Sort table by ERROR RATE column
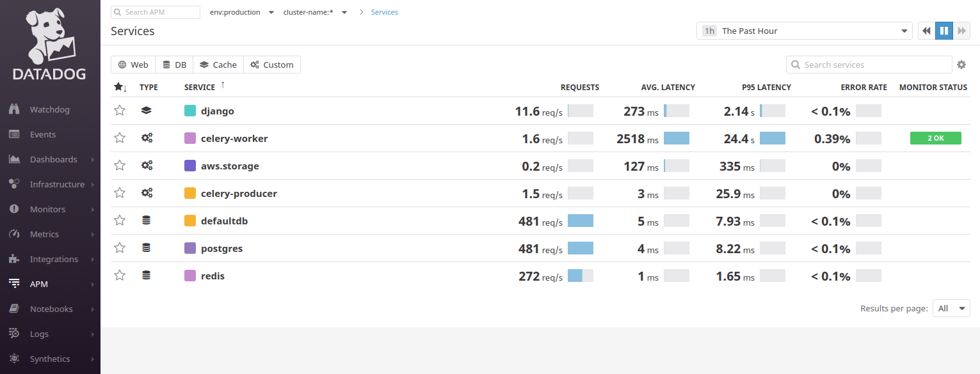Viewport: 980px width, 374px height. (864, 87)
